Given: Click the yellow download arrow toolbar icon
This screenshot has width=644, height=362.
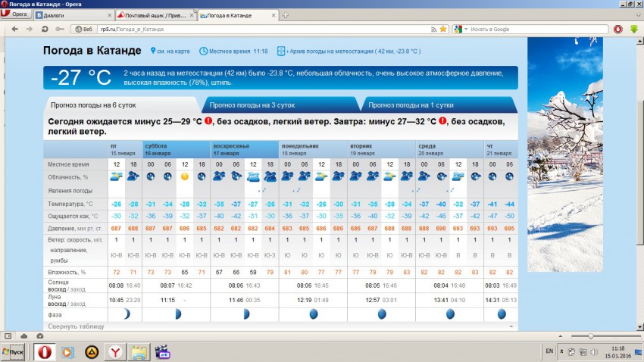Looking at the screenshot, I should coord(633,29).
